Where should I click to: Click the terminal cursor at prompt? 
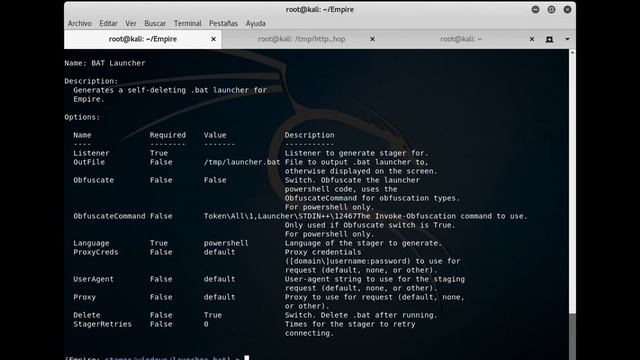point(247,358)
